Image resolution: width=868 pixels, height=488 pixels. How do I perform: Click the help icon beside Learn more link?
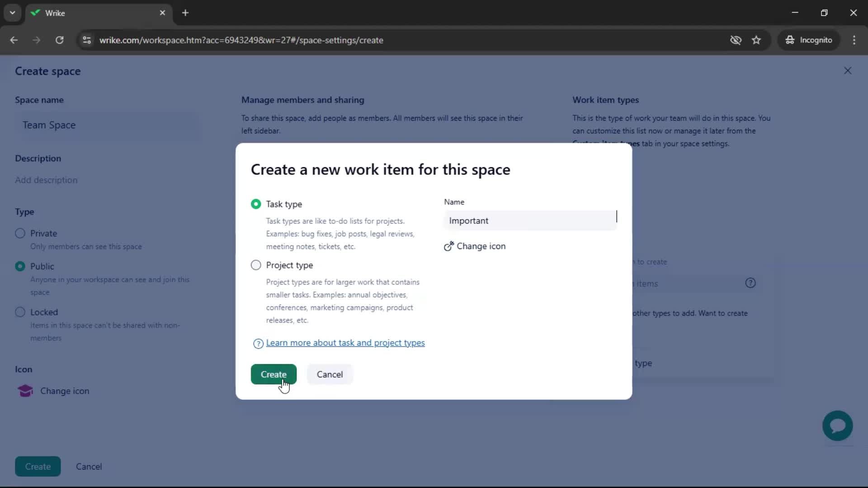258,344
